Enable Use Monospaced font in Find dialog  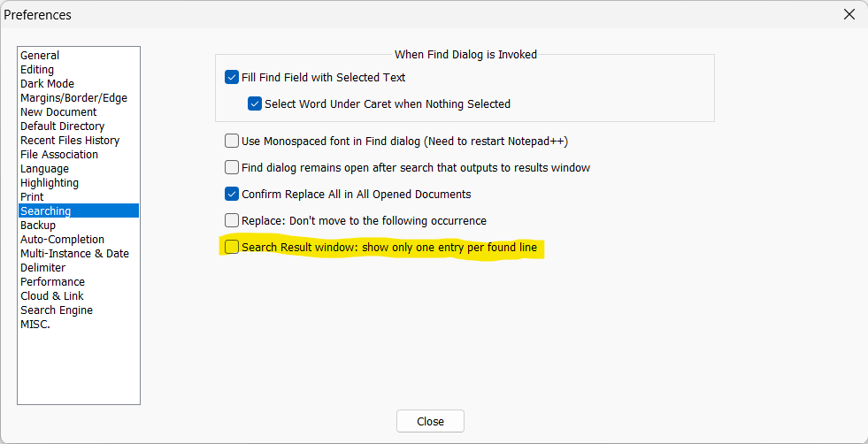pyautogui.click(x=232, y=142)
